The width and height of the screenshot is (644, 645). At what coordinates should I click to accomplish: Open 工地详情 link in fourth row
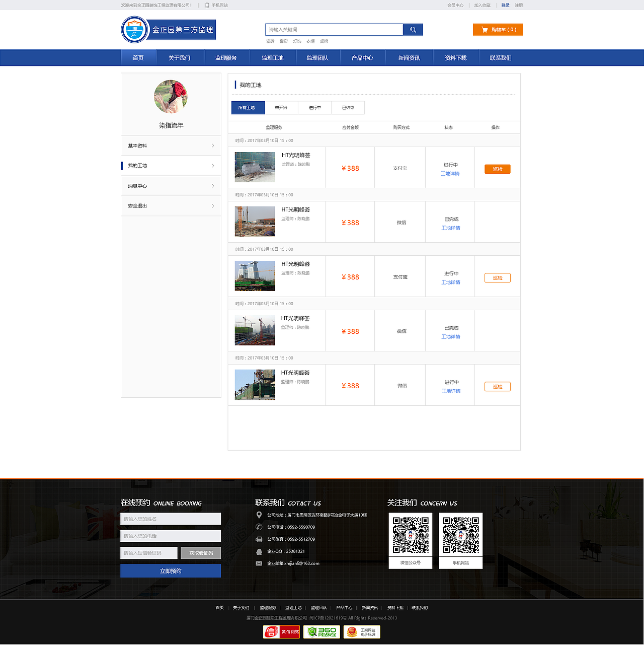tap(451, 337)
